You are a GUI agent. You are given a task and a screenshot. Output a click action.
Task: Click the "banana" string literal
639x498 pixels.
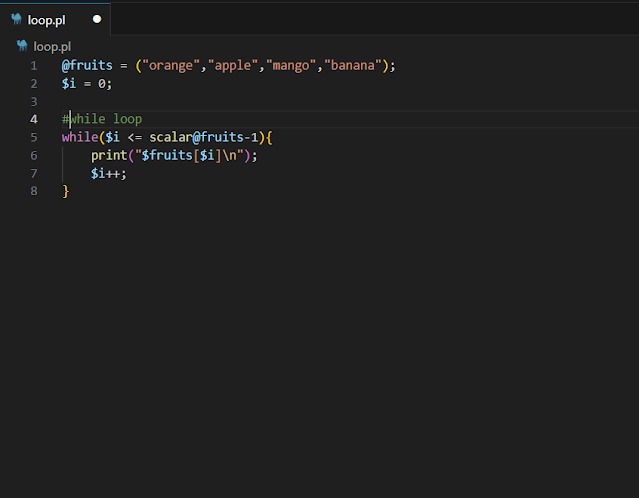pyautogui.click(x=353, y=66)
